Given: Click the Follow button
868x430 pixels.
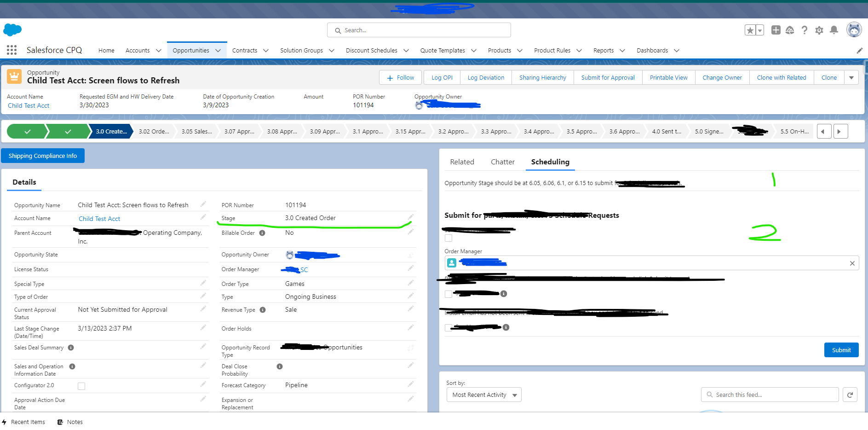Looking at the screenshot, I should 400,77.
